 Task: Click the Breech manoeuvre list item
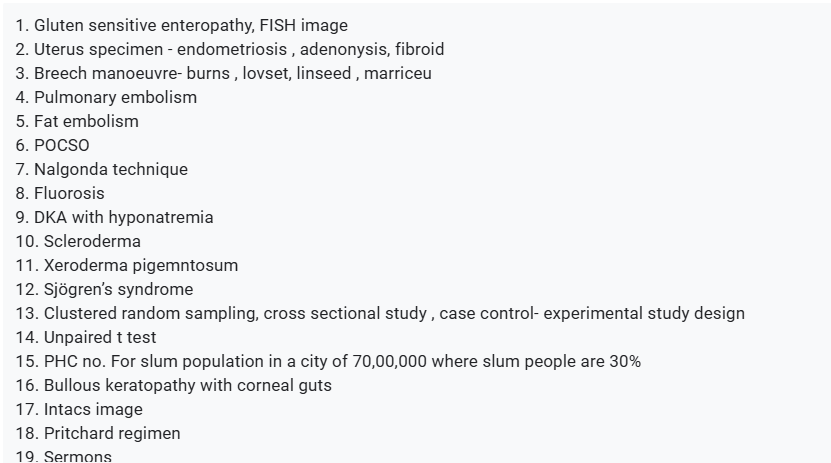[223, 73]
